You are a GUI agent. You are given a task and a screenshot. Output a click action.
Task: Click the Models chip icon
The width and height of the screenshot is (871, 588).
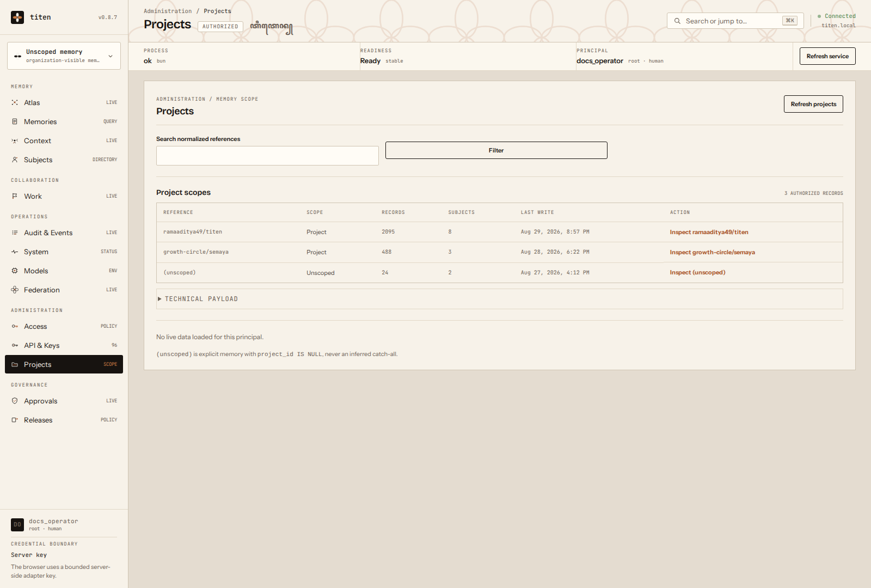coord(15,271)
